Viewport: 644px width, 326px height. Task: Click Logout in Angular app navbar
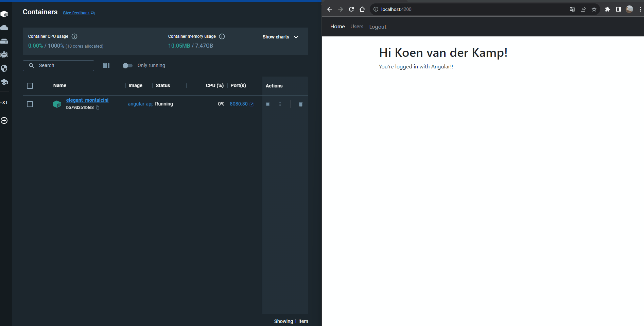pos(378,27)
